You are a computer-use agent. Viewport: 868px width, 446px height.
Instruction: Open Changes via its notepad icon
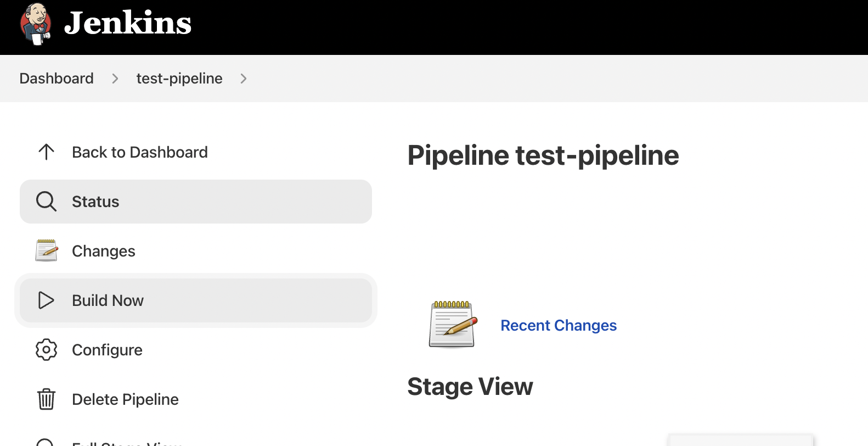(46, 250)
